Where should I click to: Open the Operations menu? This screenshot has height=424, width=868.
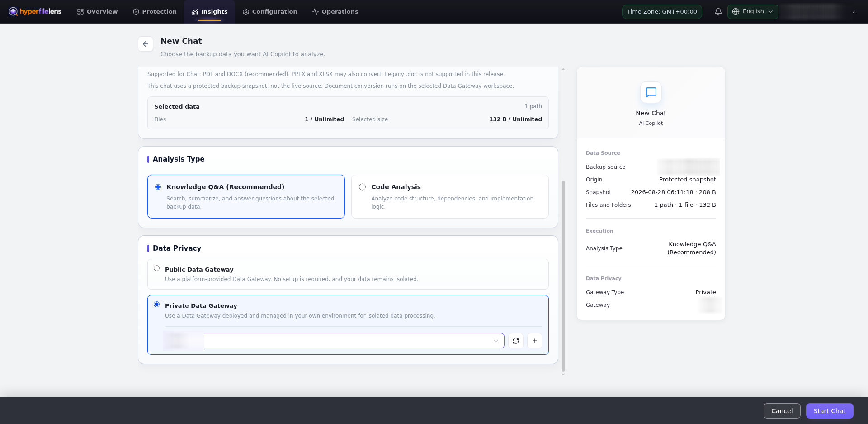335,12
